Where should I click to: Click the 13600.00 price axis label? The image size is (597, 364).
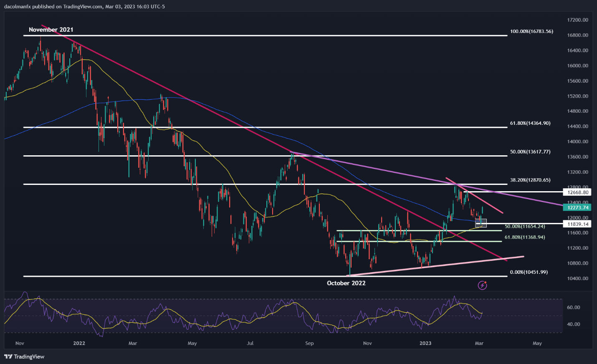[578, 157]
